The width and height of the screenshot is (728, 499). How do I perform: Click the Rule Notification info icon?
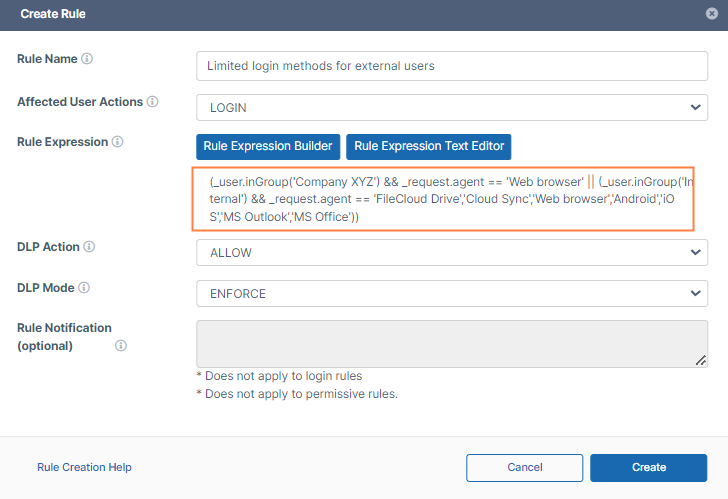[121, 346]
